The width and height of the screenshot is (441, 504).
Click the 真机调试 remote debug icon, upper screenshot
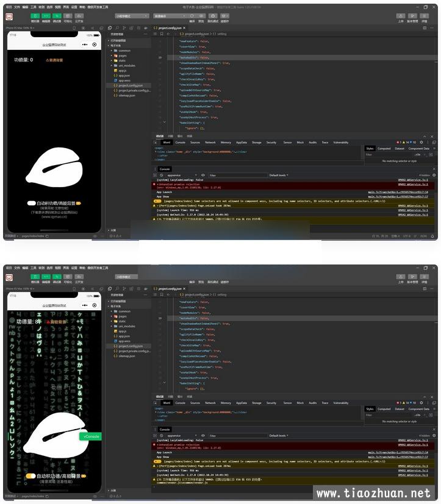tap(213, 16)
